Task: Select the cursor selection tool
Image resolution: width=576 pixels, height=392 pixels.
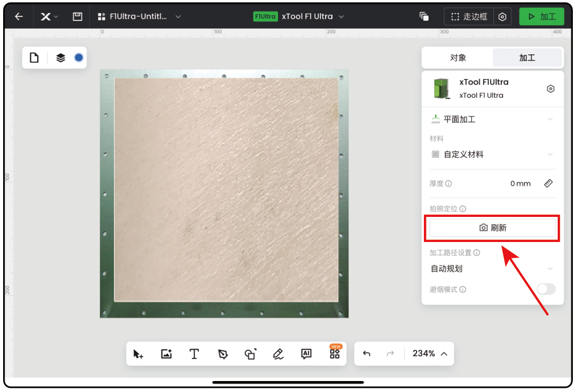Action: click(x=138, y=354)
